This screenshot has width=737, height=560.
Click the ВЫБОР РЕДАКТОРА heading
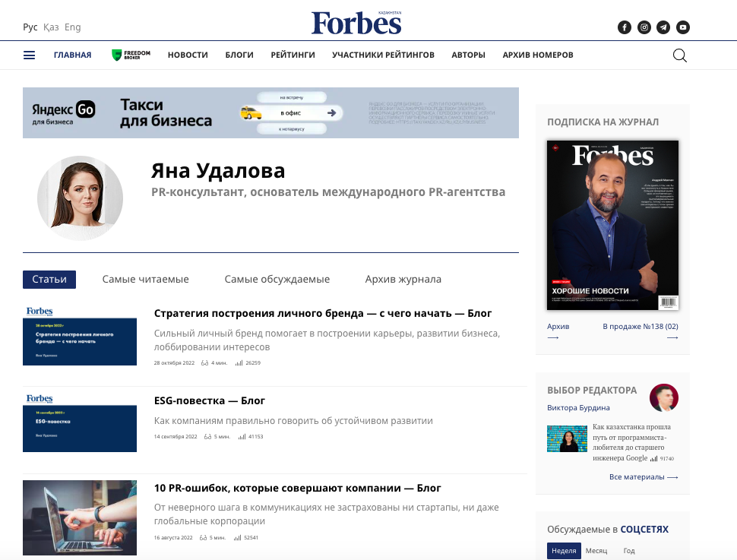[x=592, y=391]
